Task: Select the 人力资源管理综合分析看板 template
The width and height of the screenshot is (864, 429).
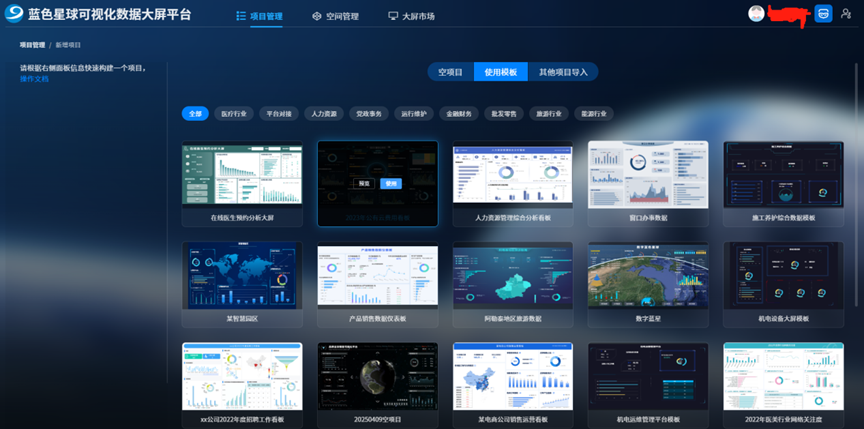Action: [512, 184]
